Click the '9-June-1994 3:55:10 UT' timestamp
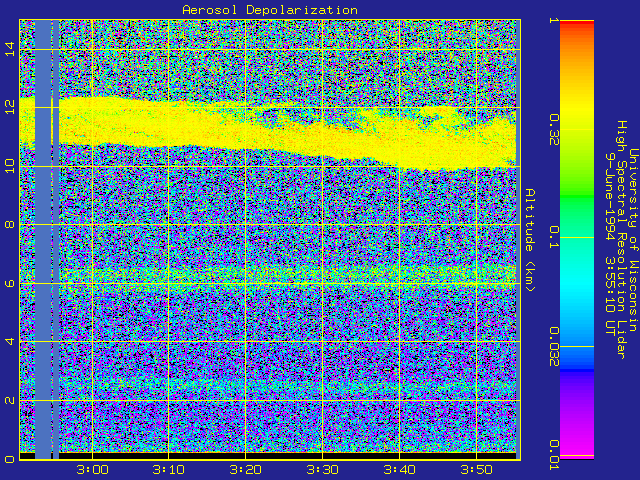Screen dimensions: 640x480 (x=610, y=244)
